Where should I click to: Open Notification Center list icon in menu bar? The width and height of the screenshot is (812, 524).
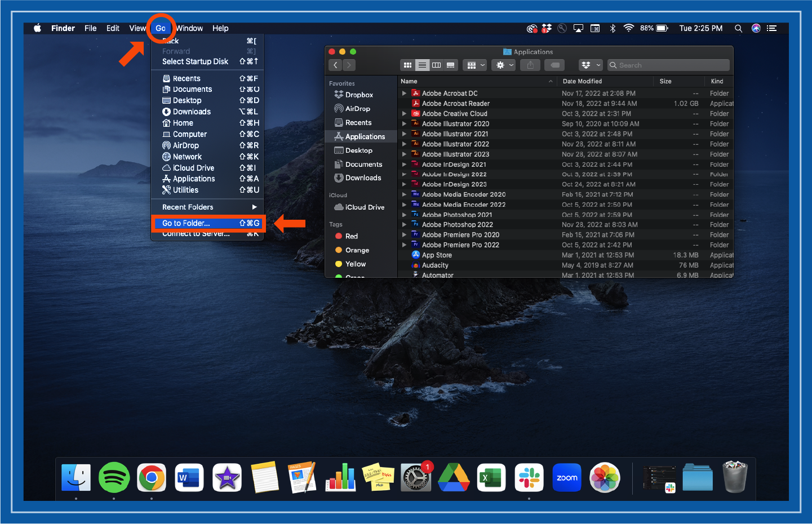[772, 28]
